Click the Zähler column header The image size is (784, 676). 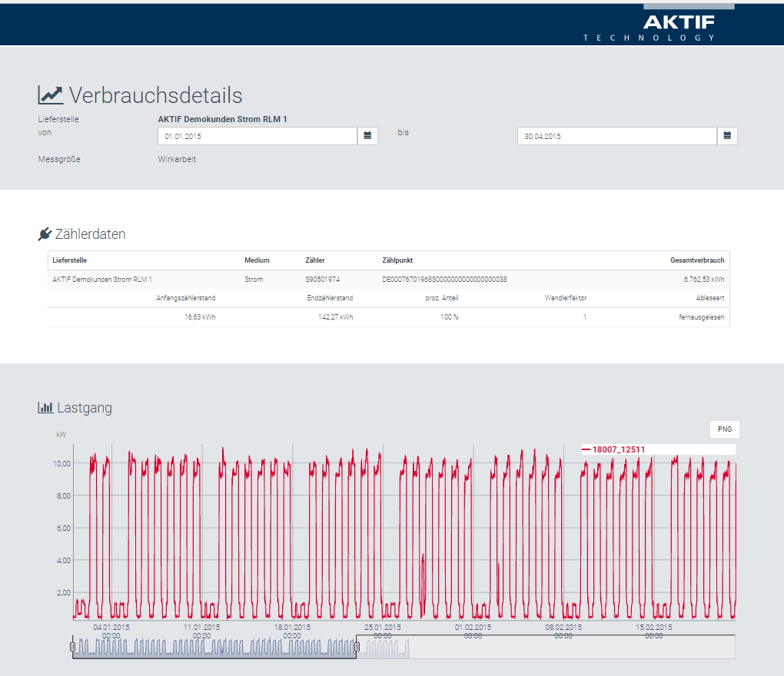pyautogui.click(x=315, y=260)
